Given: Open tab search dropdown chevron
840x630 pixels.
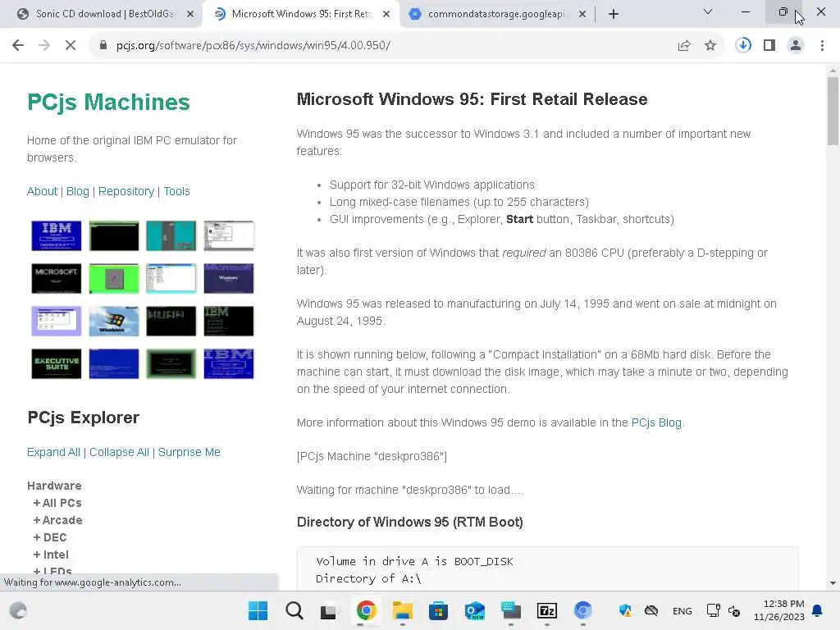Looking at the screenshot, I should click(708, 11).
